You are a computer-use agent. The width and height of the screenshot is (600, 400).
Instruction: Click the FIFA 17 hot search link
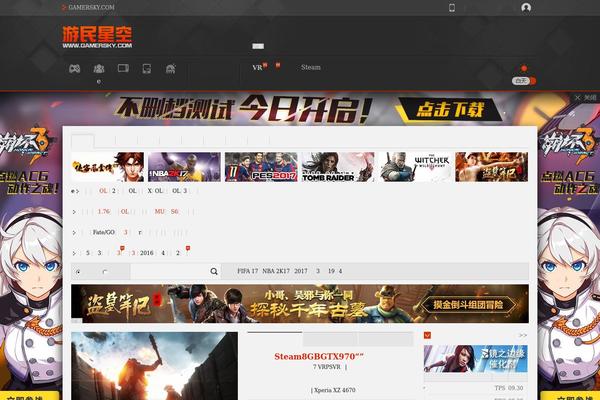click(x=248, y=271)
